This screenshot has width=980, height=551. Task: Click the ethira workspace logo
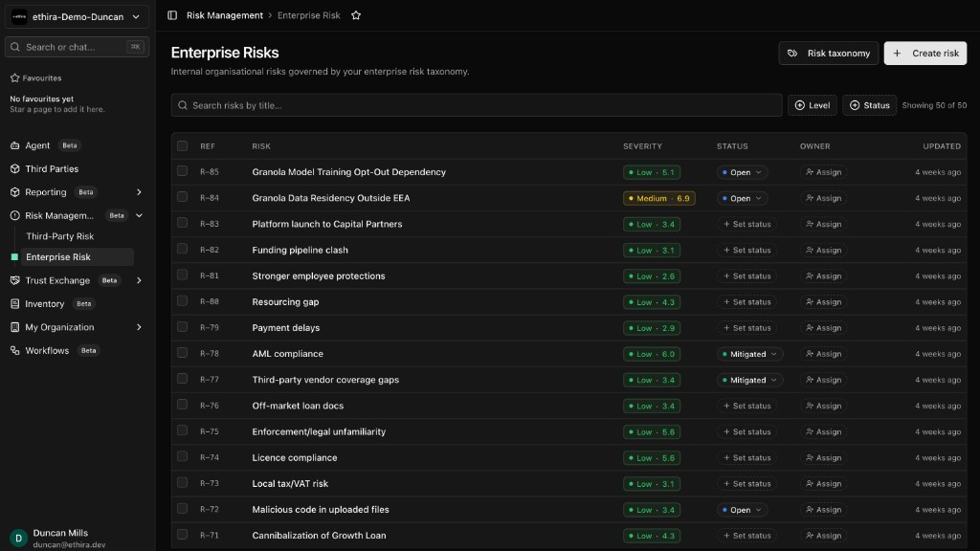[x=19, y=17]
